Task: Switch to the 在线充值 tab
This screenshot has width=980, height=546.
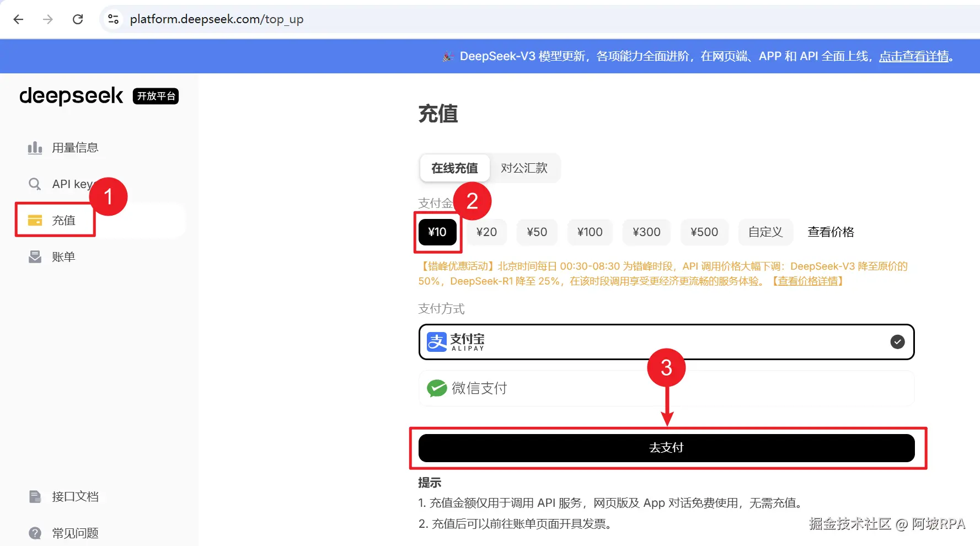Action: pos(454,168)
